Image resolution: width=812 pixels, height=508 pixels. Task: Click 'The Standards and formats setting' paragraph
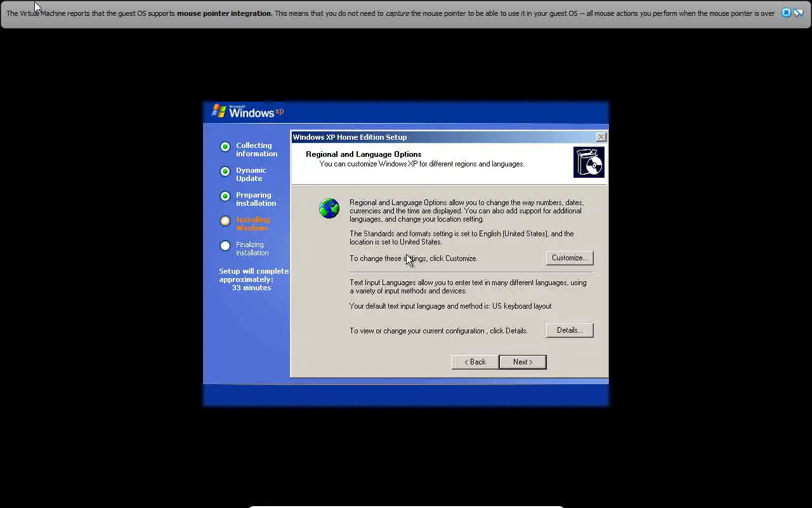[x=461, y=237]
